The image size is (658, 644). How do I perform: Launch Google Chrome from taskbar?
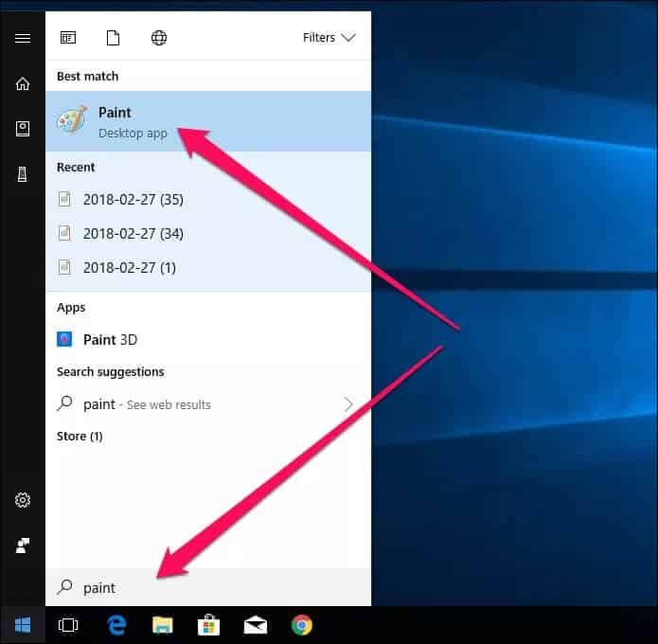coord(302,625)
